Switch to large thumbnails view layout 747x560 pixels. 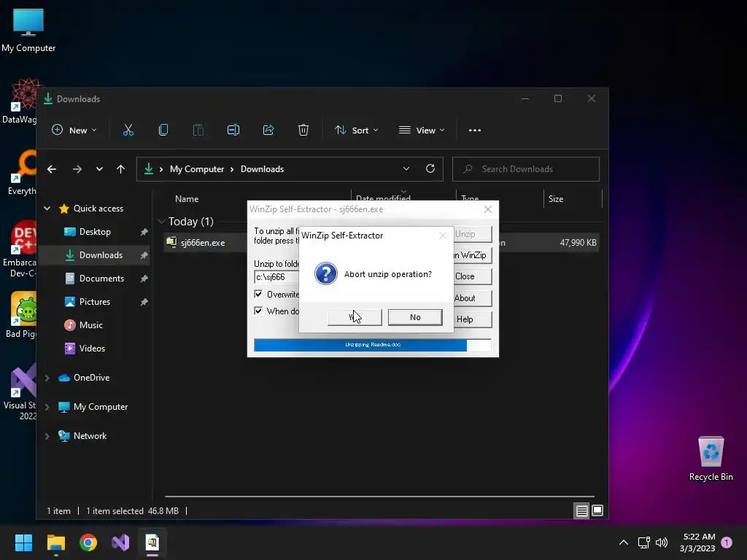(597, 511)
